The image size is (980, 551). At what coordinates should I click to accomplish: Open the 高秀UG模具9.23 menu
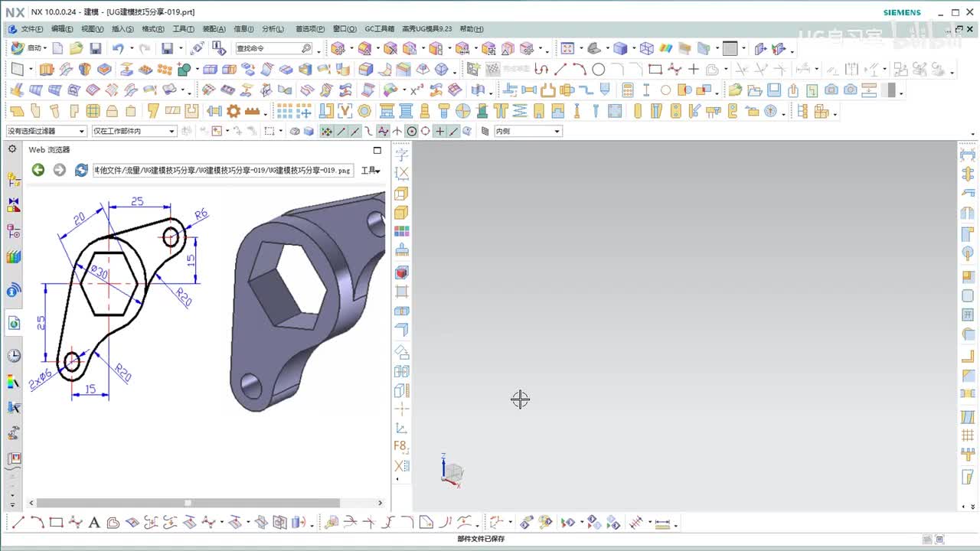point(427,29)
